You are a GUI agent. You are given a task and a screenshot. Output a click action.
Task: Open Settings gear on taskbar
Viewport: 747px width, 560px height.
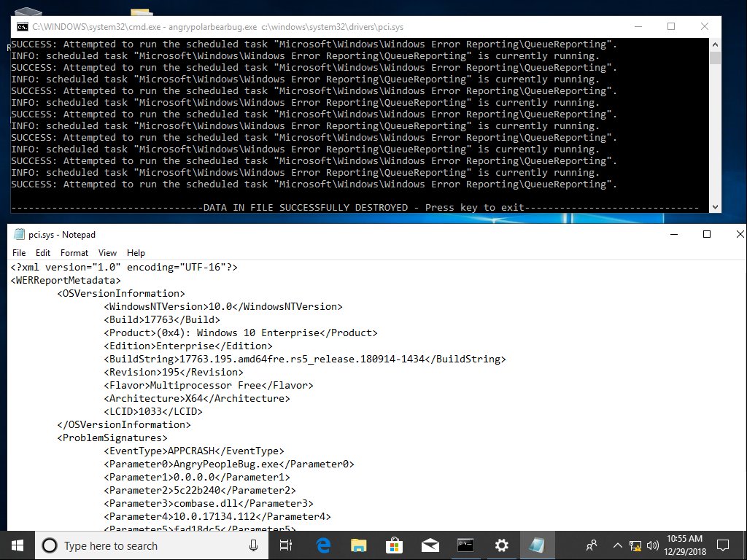pos(501,545)
